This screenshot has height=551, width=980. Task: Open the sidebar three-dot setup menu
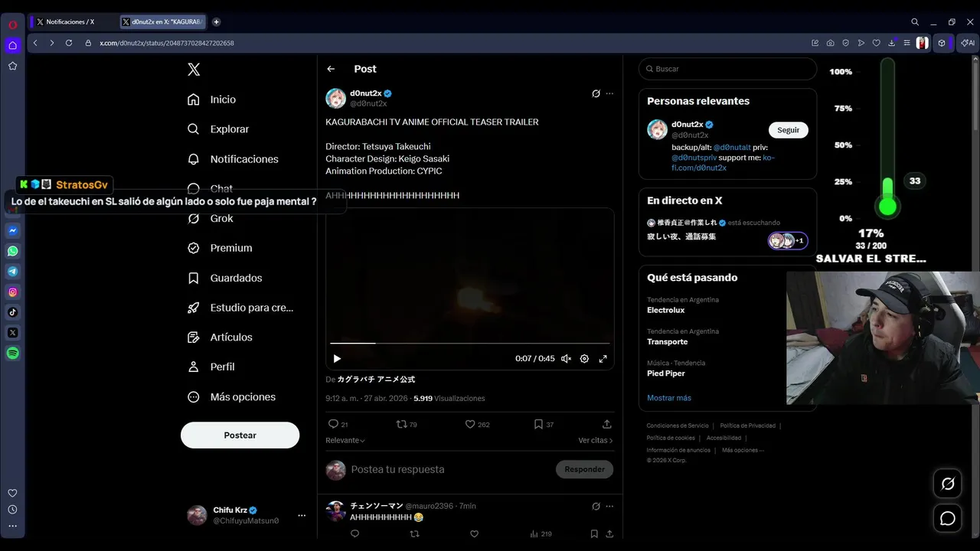coord(12,527)
